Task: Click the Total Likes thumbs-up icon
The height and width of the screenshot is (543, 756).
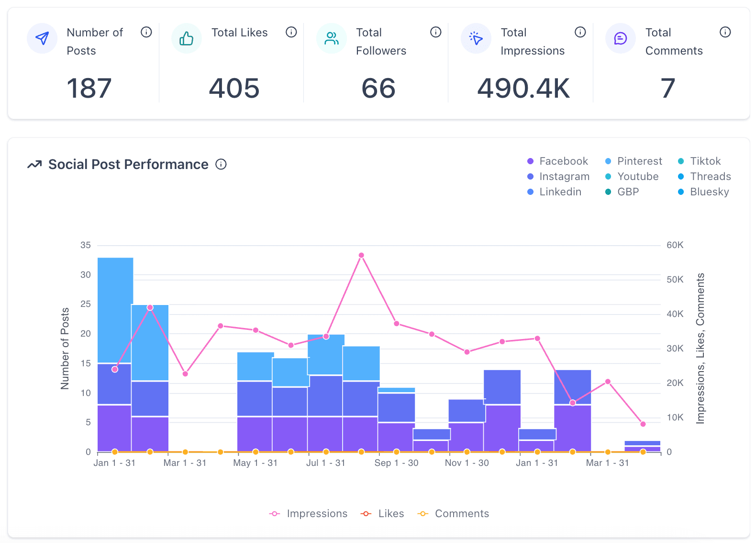Action: [187, 38]
